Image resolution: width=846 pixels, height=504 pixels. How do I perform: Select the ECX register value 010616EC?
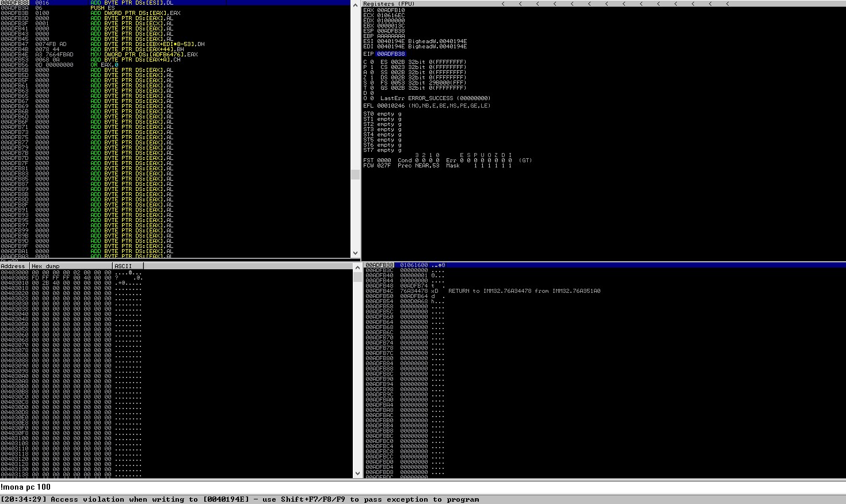(x=391, y=16)
